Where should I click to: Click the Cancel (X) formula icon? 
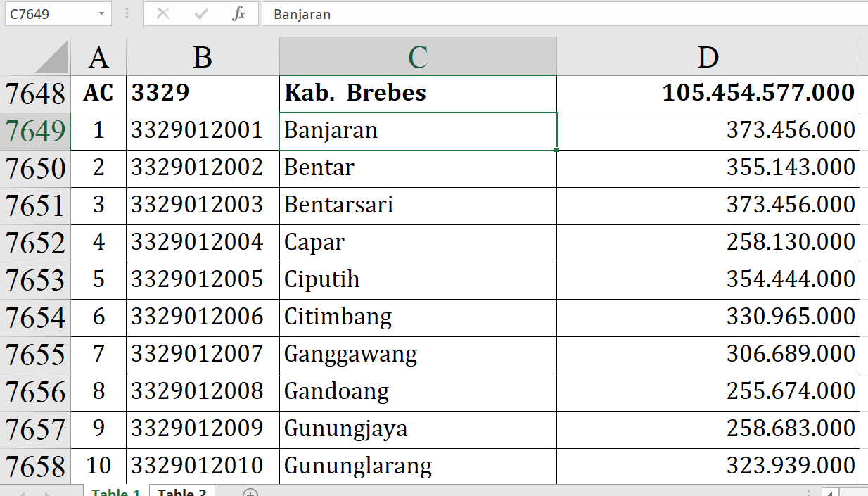coord(162,14)
